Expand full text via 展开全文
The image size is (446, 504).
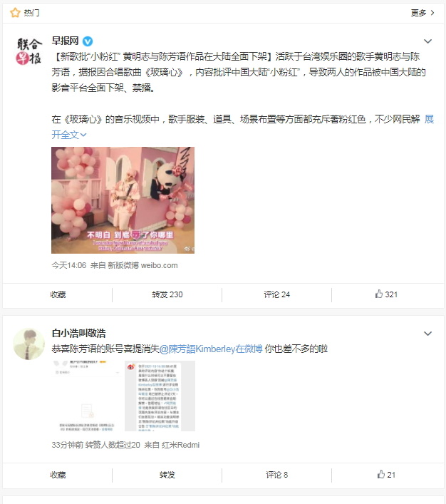(69, 135)
